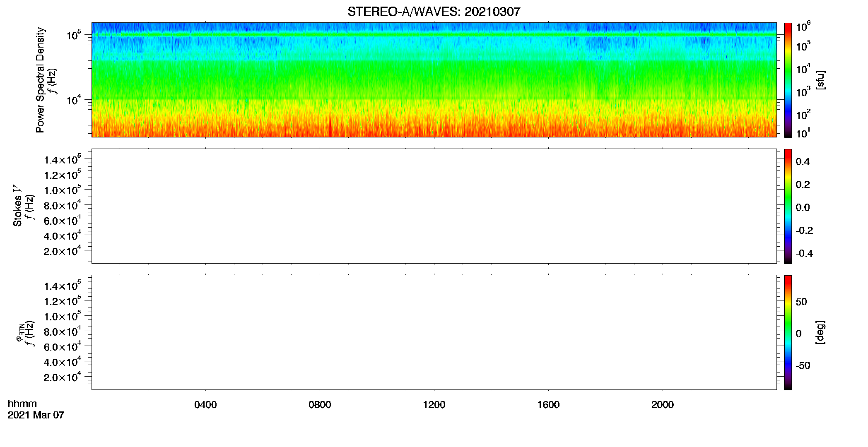Click the 2021 Mar 07 date label

point(36,415)
